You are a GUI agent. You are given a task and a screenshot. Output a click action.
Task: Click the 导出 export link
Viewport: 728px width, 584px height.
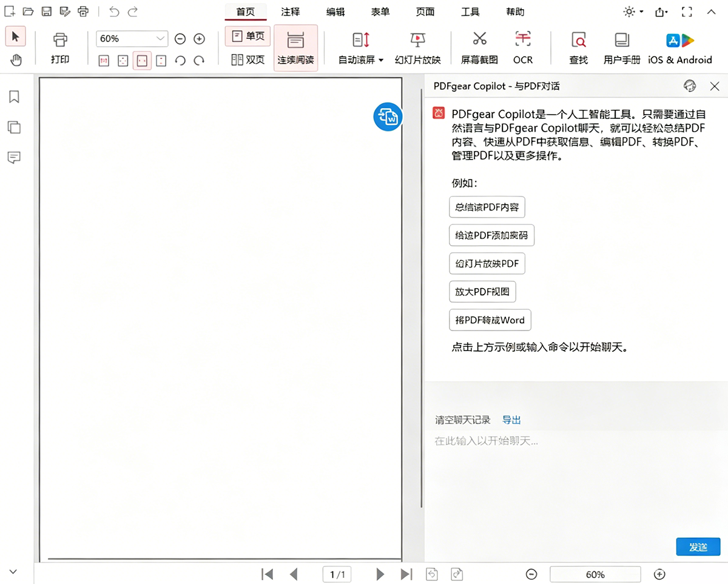click(511, 420)
